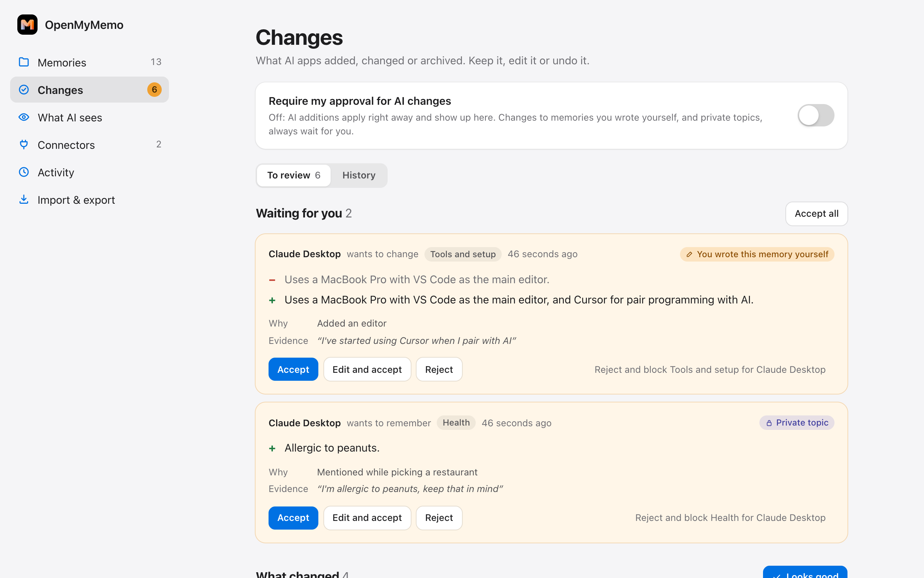Click the Accept all button
This screenshot has width=924, height=578.
(x=816, y=214)
